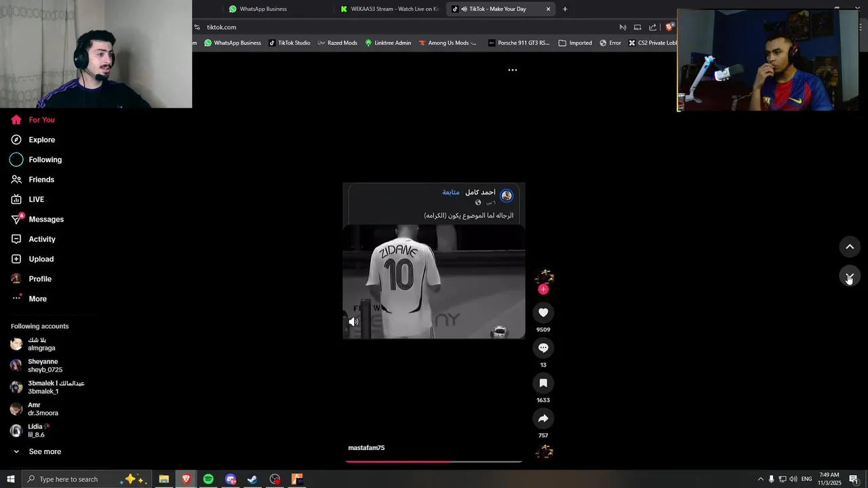The image size is (868, 488).
Task: Follow creator with red plus button
Action: coord(543,289)
